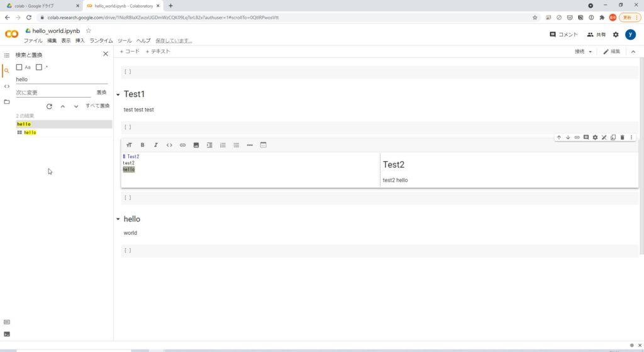644x352 pixels.
Task: Open the ランタイム menu
Action: click(x=101, y=41)
